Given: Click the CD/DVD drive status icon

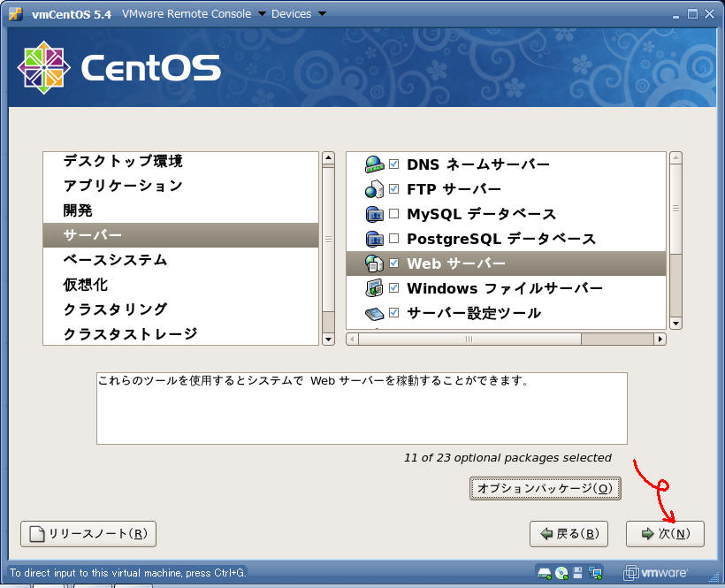Looking at the screenshot, I should pos(561,572).
